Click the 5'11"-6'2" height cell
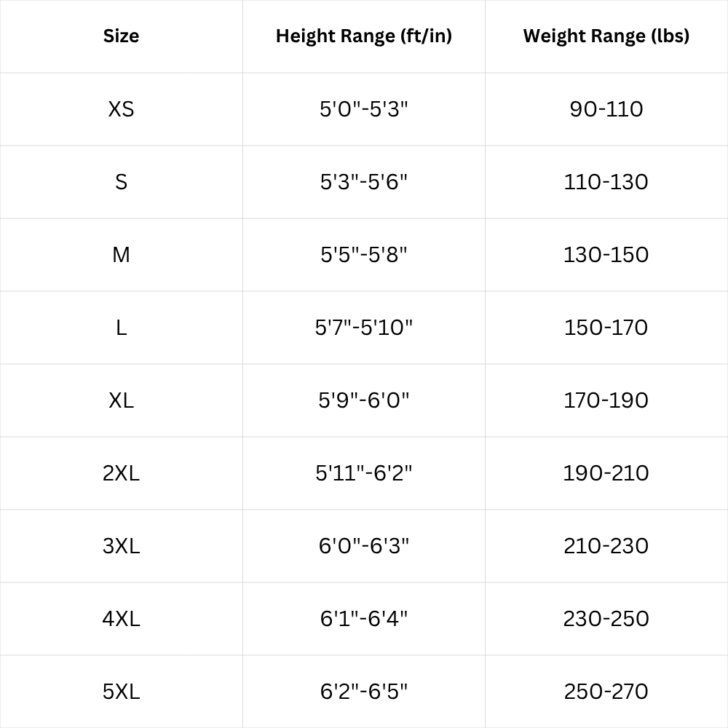 pos(364,473)
